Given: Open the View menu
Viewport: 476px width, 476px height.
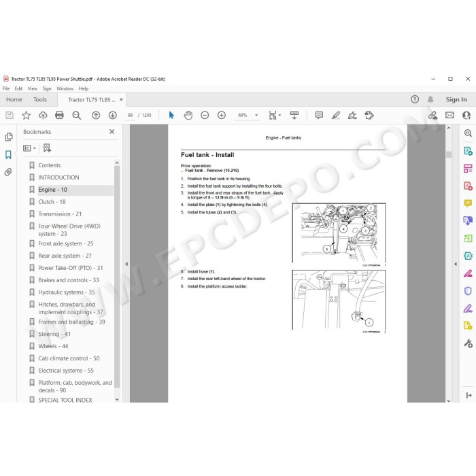Looking at the screenshot, I should 33,88.
